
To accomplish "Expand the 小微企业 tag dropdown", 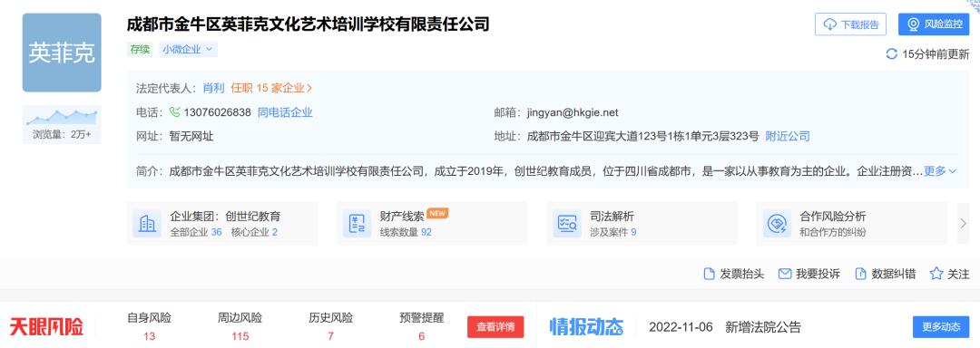I will (x=188, y=49).
